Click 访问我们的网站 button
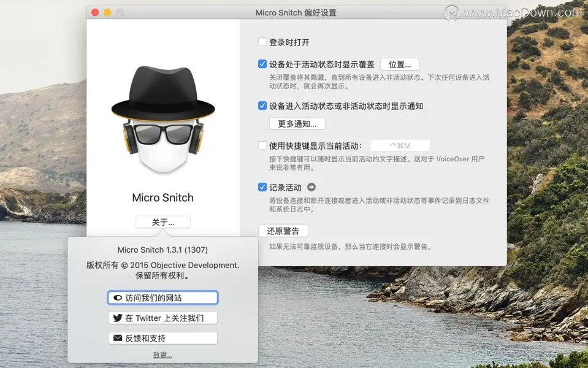The width and height of the screenshot is (588, 368). tap(162, 298)
